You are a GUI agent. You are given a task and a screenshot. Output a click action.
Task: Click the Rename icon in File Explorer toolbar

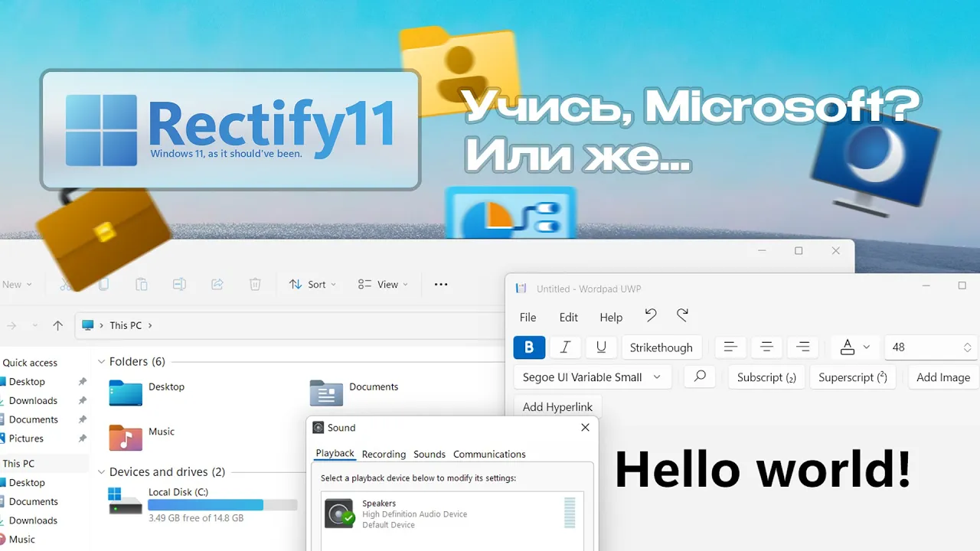click(x=179, y=284)
